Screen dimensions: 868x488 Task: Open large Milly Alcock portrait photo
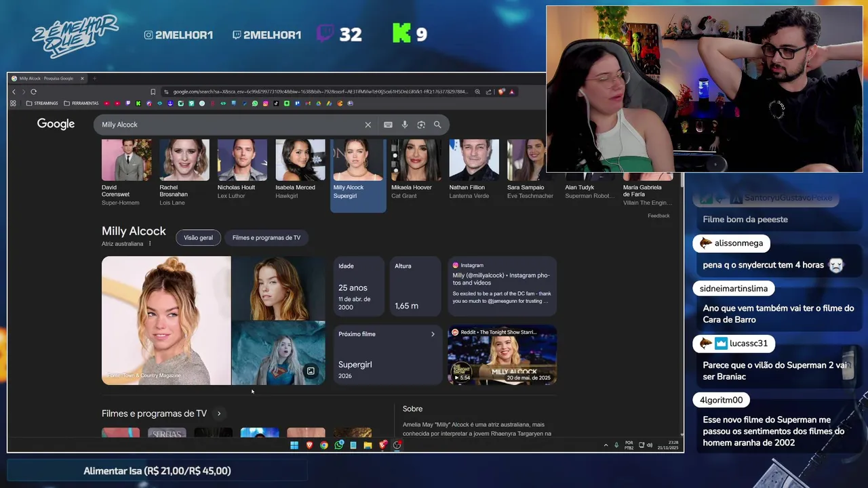click(166, 321)
